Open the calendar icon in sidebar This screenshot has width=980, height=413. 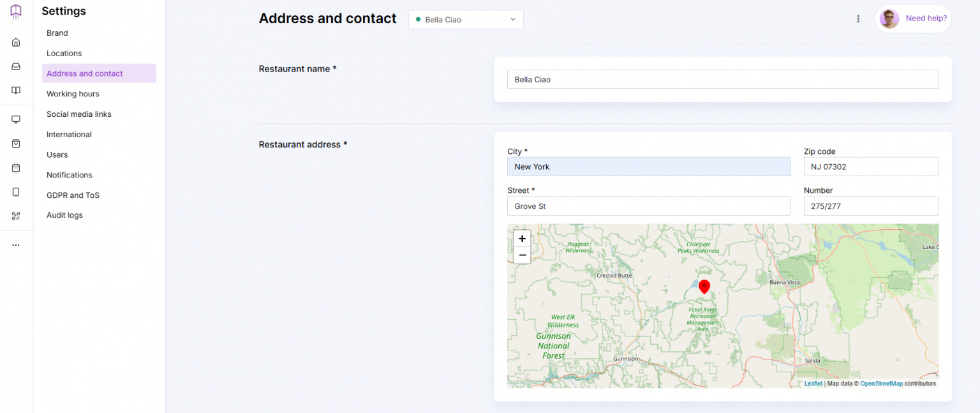16,168
